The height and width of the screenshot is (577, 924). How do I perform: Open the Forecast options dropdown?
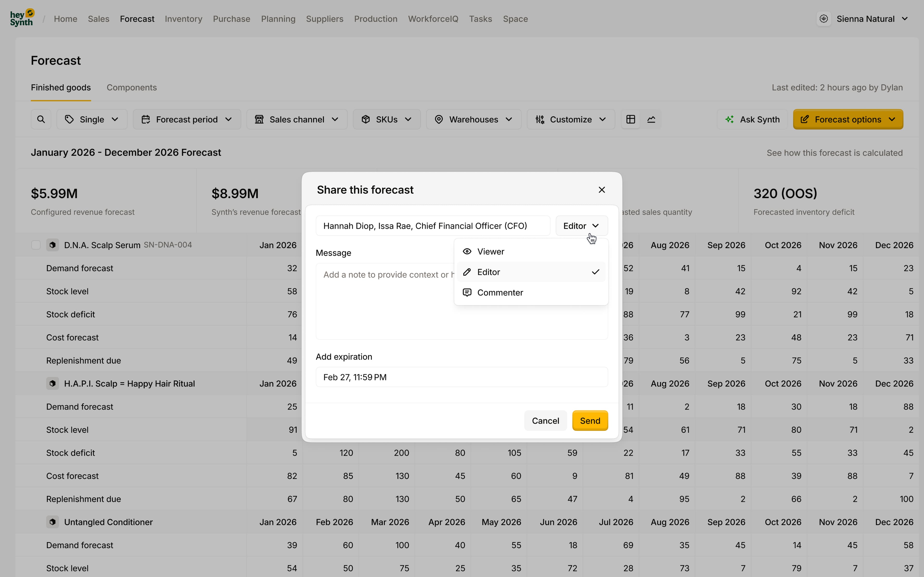[848, 119]
